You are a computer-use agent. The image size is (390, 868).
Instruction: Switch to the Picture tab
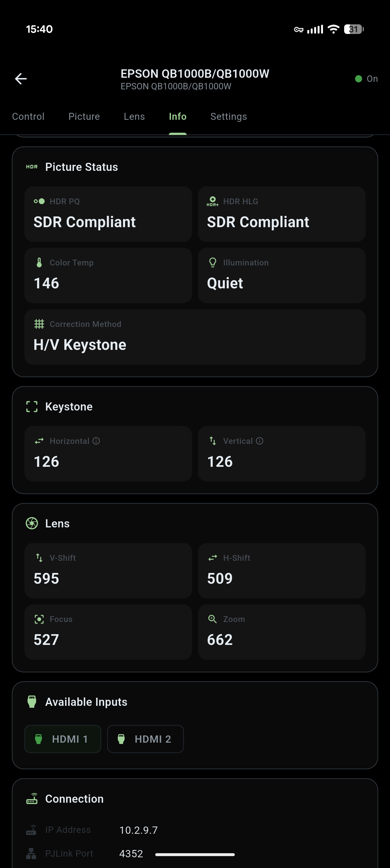click(x=84, y=117)
